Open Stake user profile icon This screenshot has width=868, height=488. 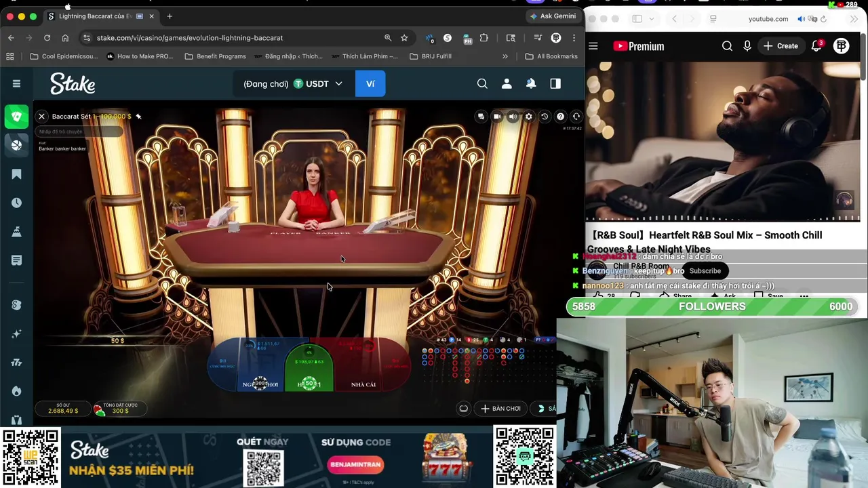click(507, 84)
